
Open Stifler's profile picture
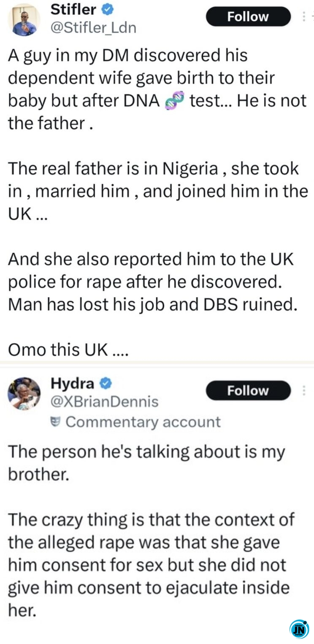click(24, 19)
